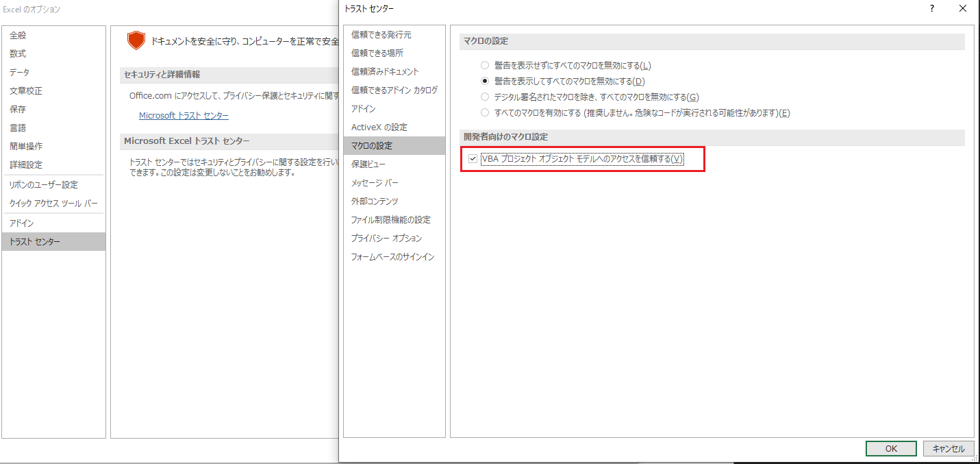Image resolution: width=980 pixels, height=464 pixels.
Task: Open メッセージ バー category
Action: (394, 182)
